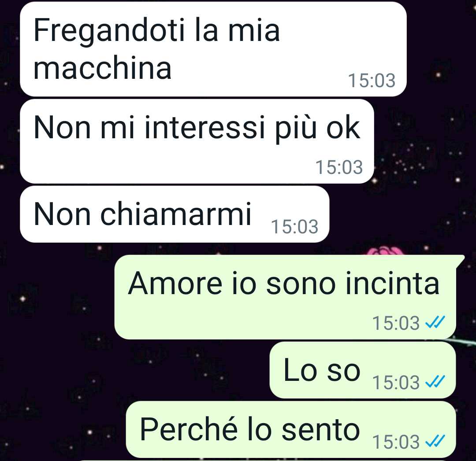Click the 15:03 timestamp next to "Lo so"
Screen dimensions: 476x461
[396, 382]
